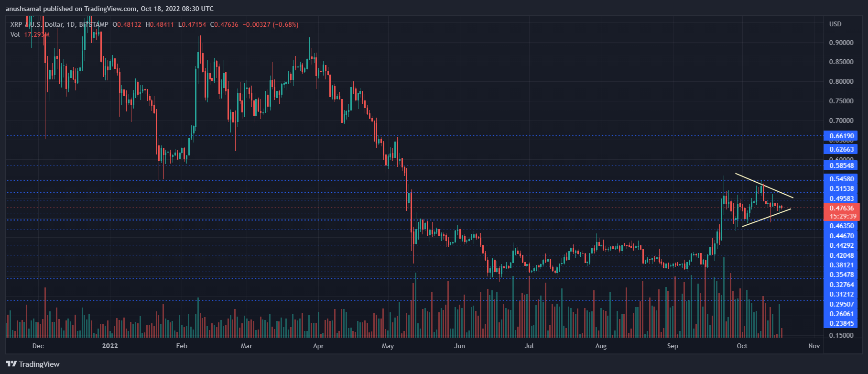The width and height of the screenshot is (868, 374).
Task: Click the Oct label on the time axis
Action: point(742,346)
